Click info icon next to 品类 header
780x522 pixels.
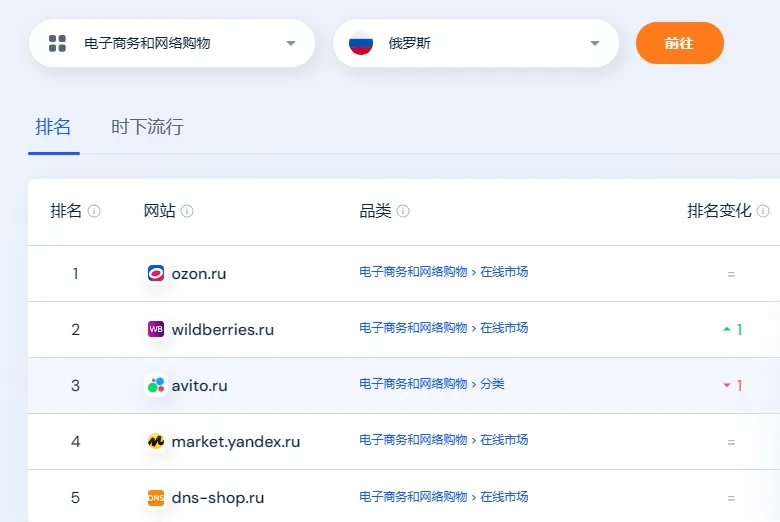403,211
